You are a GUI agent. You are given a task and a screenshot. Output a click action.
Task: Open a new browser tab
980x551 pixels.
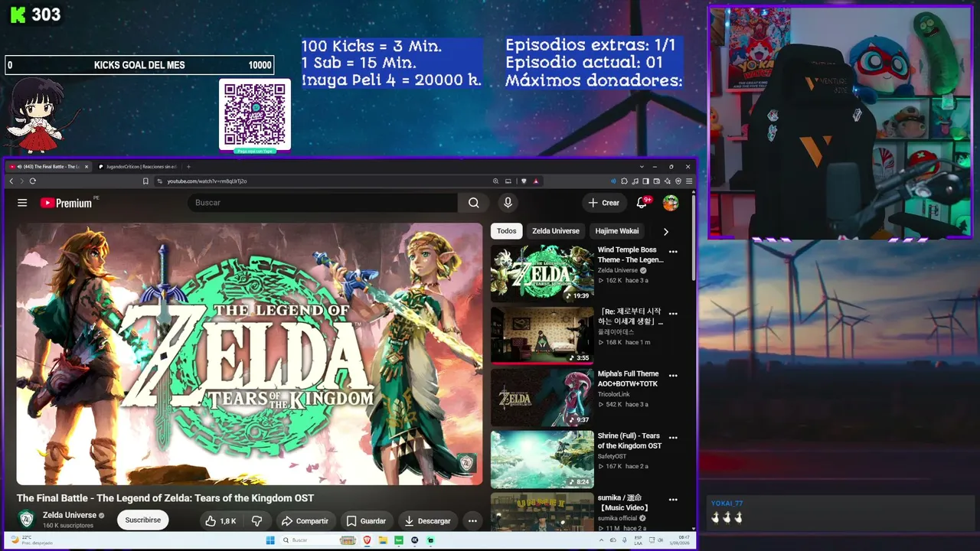click(188, 167)
